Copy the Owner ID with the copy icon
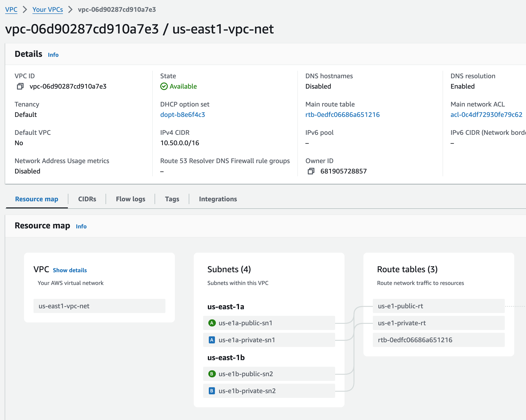 click(x=311, y=171)
